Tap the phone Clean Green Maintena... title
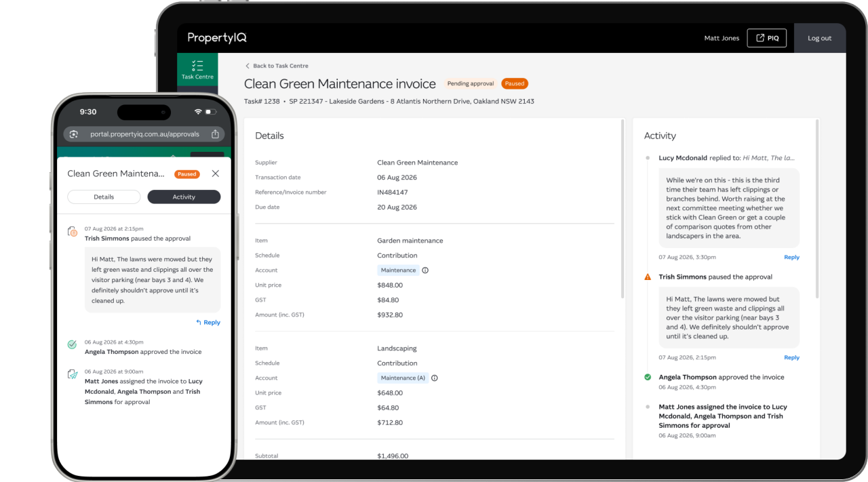The height and width of the screenshot is (482, 868). tap(116, 174)
